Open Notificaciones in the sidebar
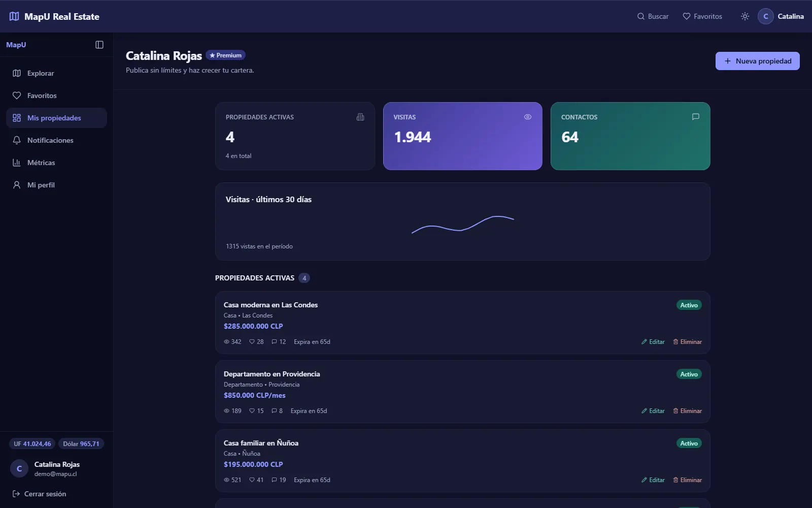The height and width of the screenshot is (508, 812). (56, 140)
